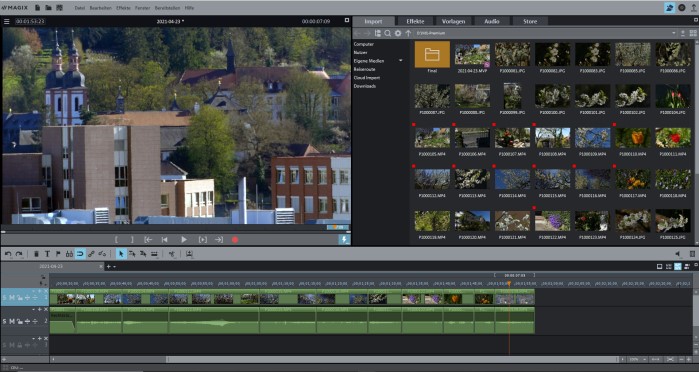Open a project using the folder icon in the top bar
This screenshot has width=699, height=372.
point(48,8)
